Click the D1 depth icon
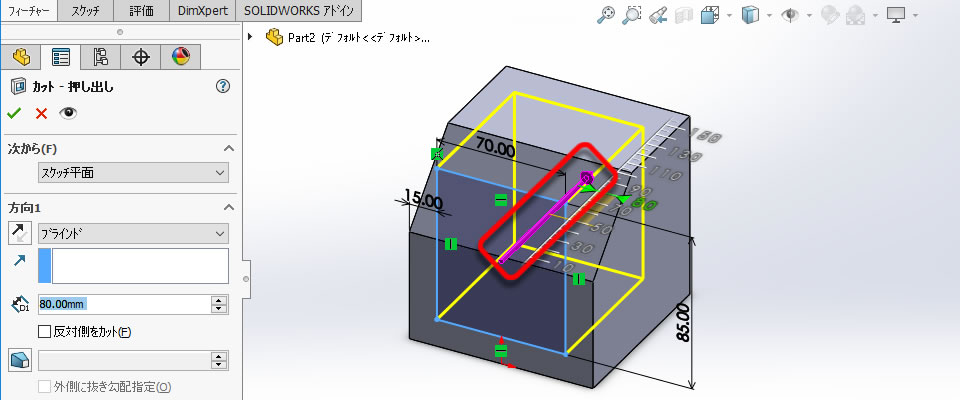The width and height of the screenshot is (960, 400). pyautogui.click(x=20, y=304)
